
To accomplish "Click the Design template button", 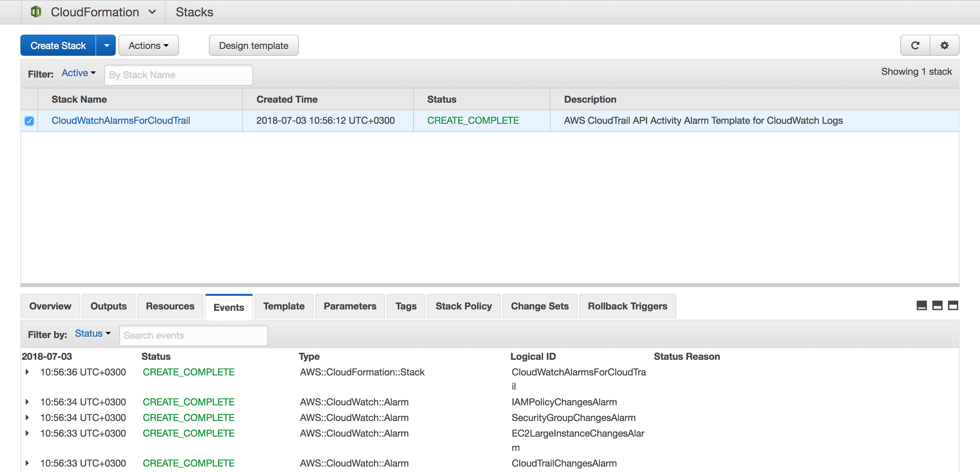I will pos(254,46).
